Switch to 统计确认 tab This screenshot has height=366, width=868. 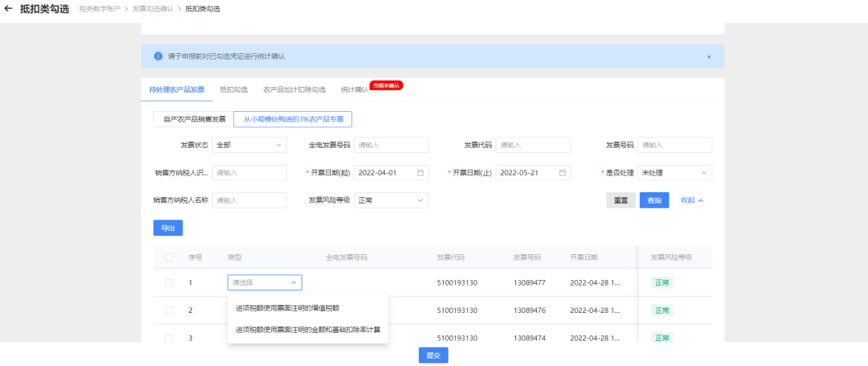(x=355, y=90)
